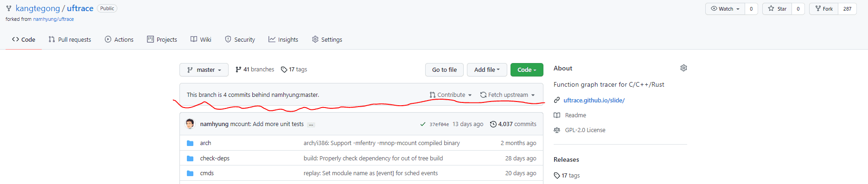Image resolution: width=868 pixels, height=184 pixels.
Task: Open the cmds folder
Action: pyautogui.click(x=207, y=173)
